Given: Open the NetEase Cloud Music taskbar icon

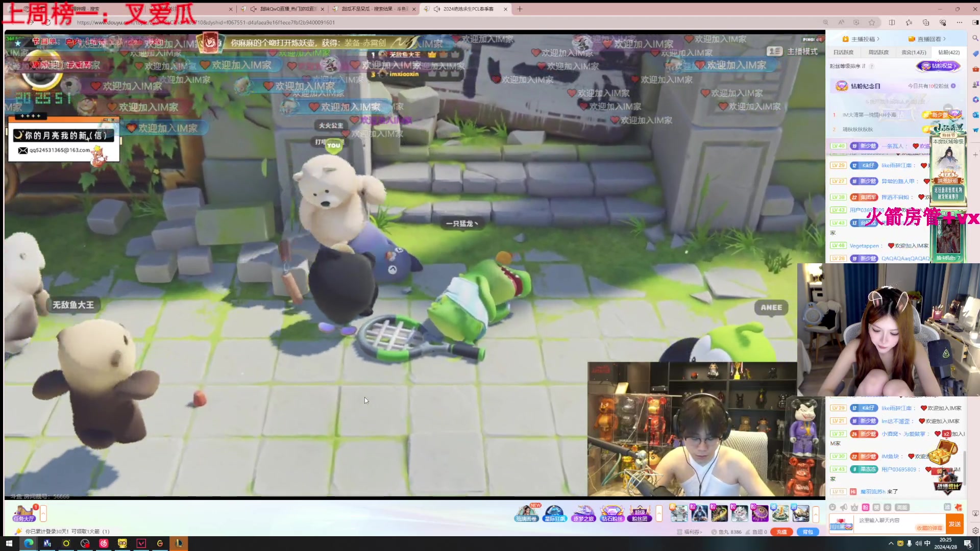Looking at the screenshot, I should (x=104, y=543).
